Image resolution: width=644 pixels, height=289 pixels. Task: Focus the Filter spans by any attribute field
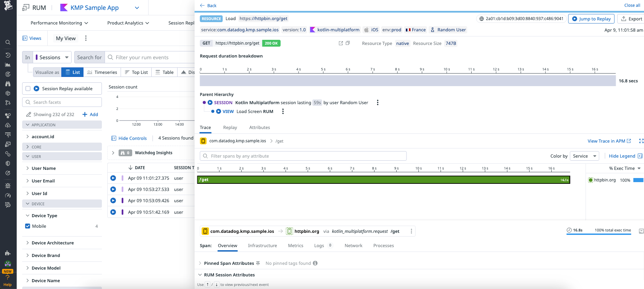coord(303,156)
